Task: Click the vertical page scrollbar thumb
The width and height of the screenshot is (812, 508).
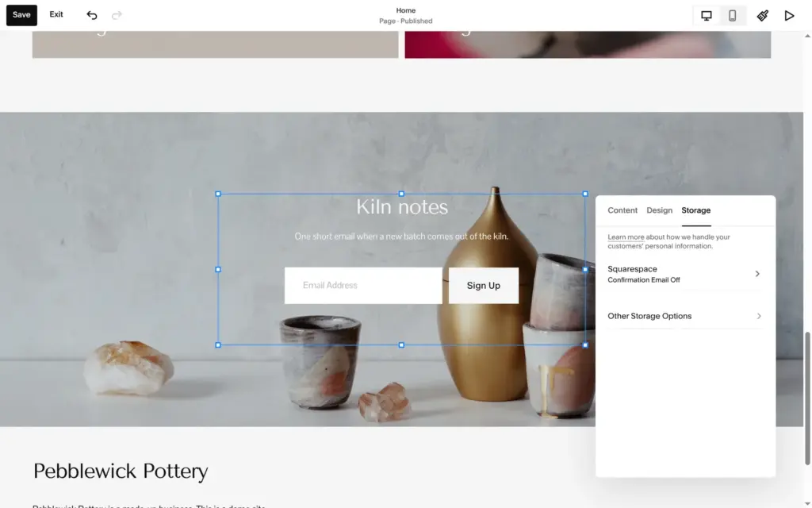Action: [x=807, y=398]
